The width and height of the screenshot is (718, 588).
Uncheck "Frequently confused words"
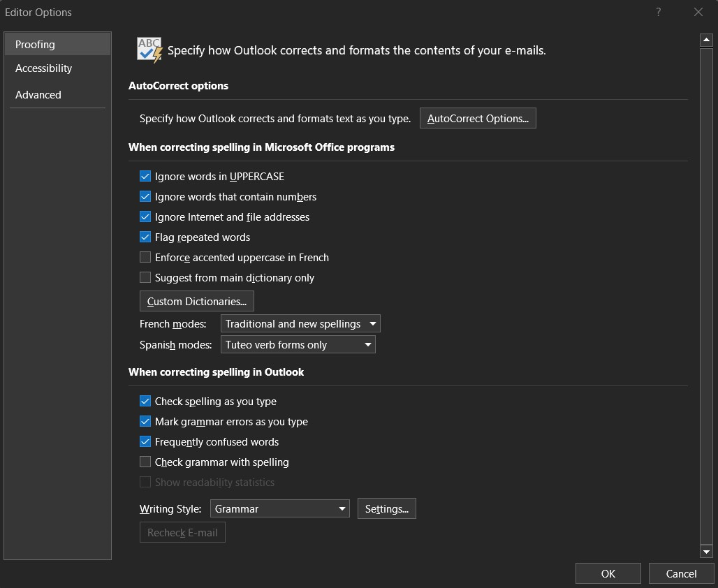145,441
